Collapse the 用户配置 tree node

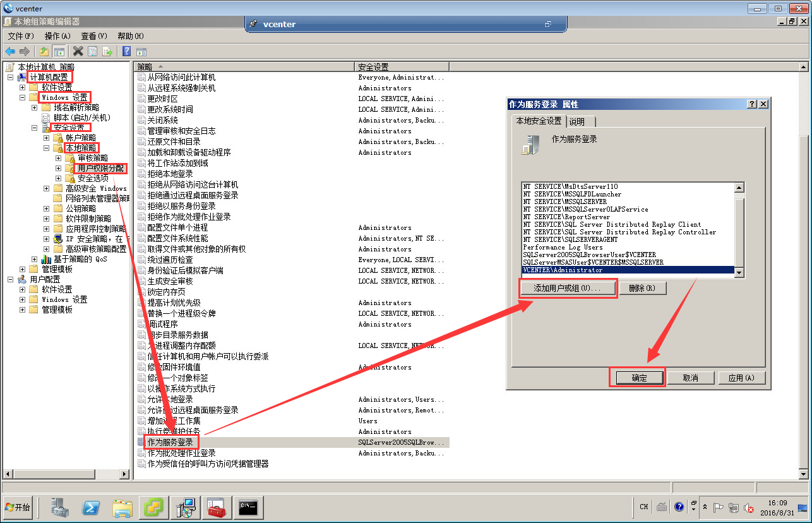pos(11,279)
